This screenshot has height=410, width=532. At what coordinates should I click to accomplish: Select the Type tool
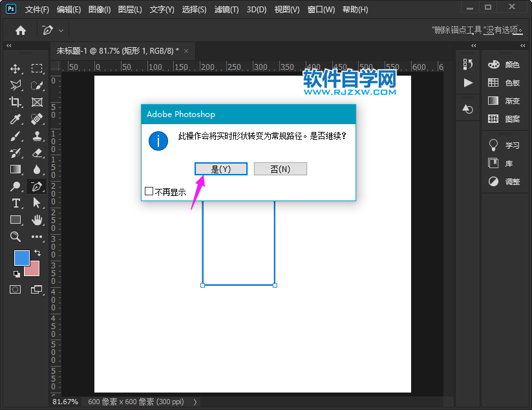click(16, 203)
